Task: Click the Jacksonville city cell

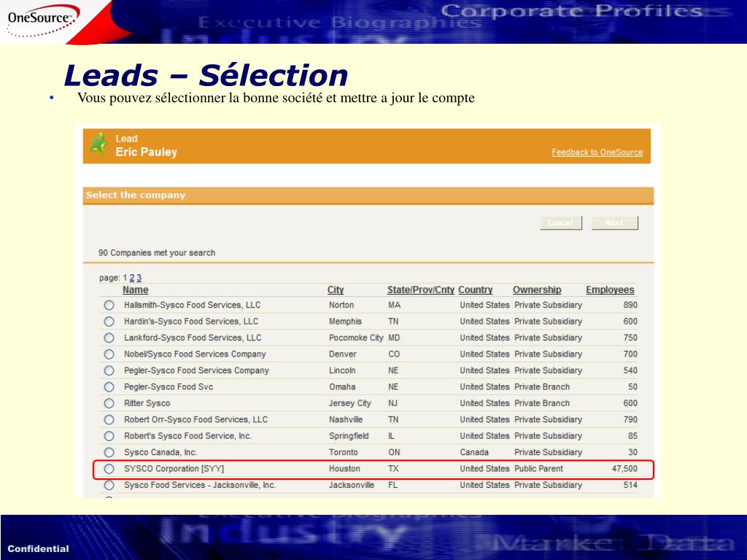Action: [x=352, y=485]
